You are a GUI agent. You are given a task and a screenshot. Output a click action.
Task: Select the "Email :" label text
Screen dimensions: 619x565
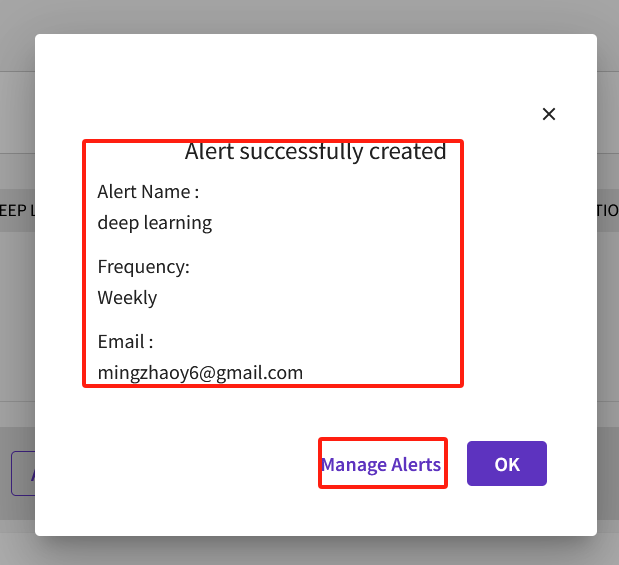[125, 342]
